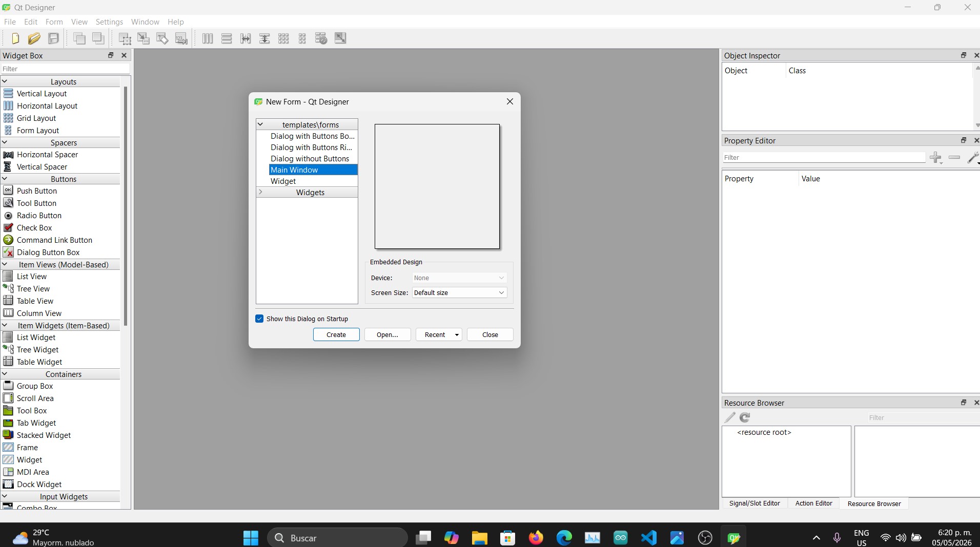980x547 pixels.
Task: Open the File menu
Action: [10, 22]
